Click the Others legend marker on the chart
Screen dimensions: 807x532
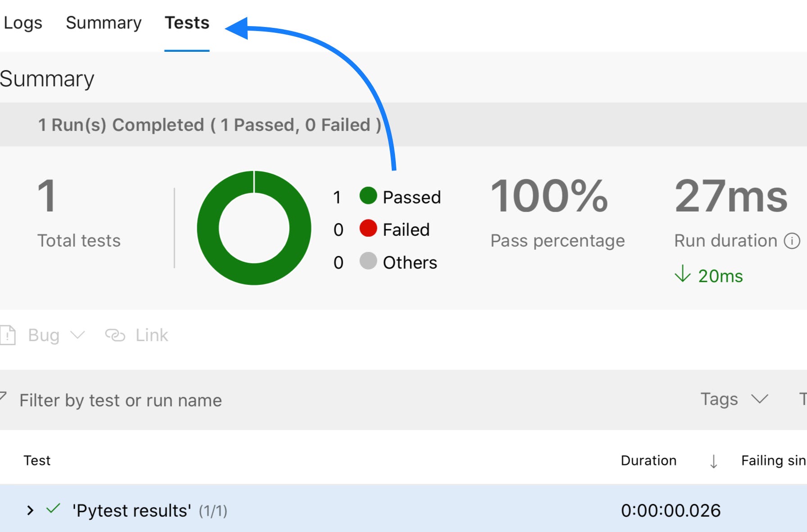[367, 262]
